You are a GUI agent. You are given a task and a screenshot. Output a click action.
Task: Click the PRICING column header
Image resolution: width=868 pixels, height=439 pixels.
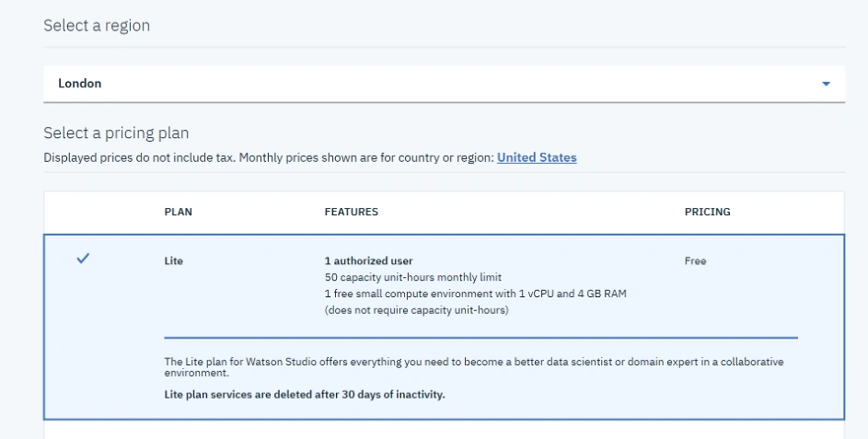(x=708, y=212)
